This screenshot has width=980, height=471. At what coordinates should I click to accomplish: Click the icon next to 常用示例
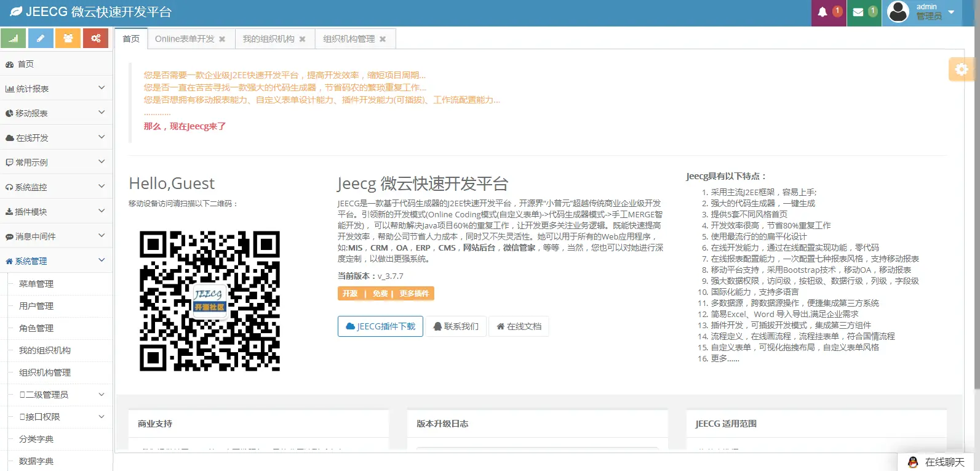[9, 163]
